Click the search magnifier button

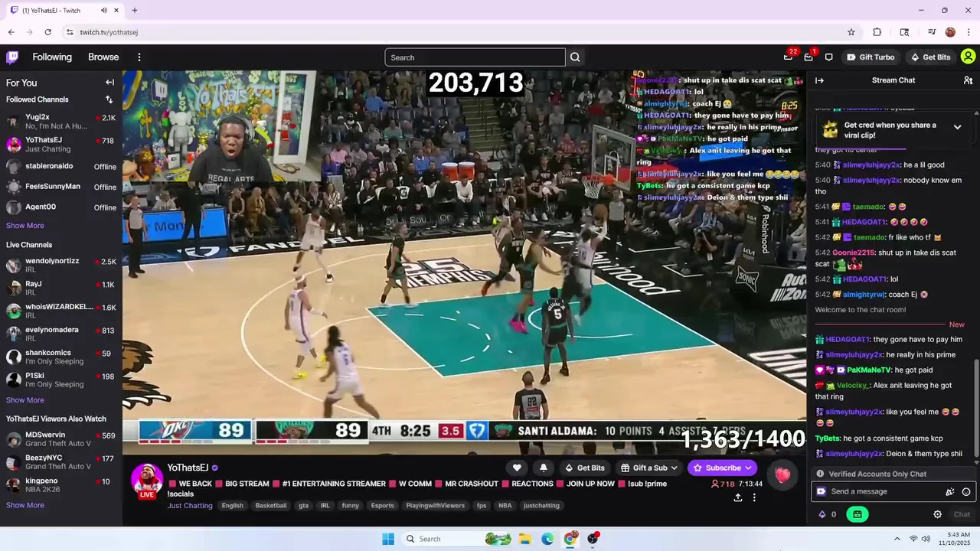[x=575, y=57]
